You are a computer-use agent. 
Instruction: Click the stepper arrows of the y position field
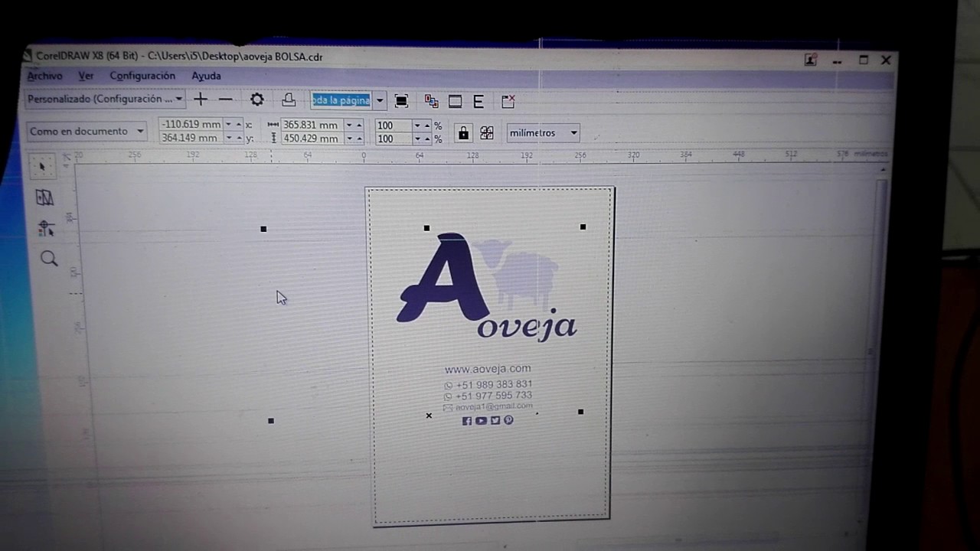coord(234,138)
